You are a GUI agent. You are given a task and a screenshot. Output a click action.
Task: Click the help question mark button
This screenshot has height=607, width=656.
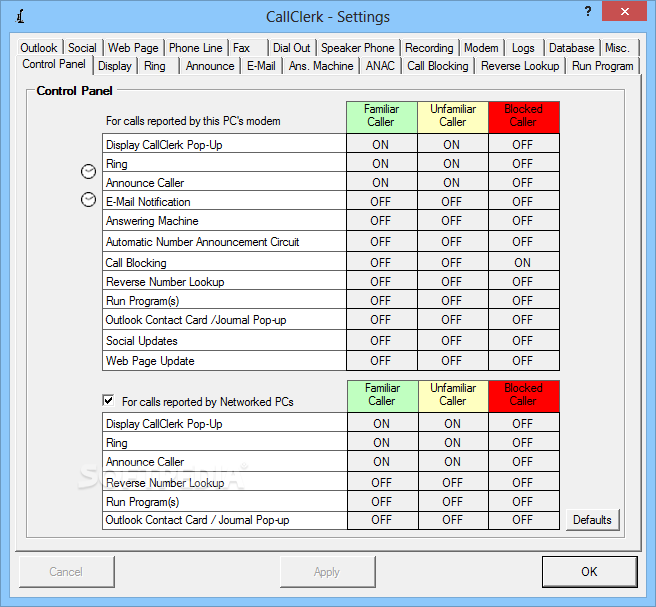click(x=588, y=11)
